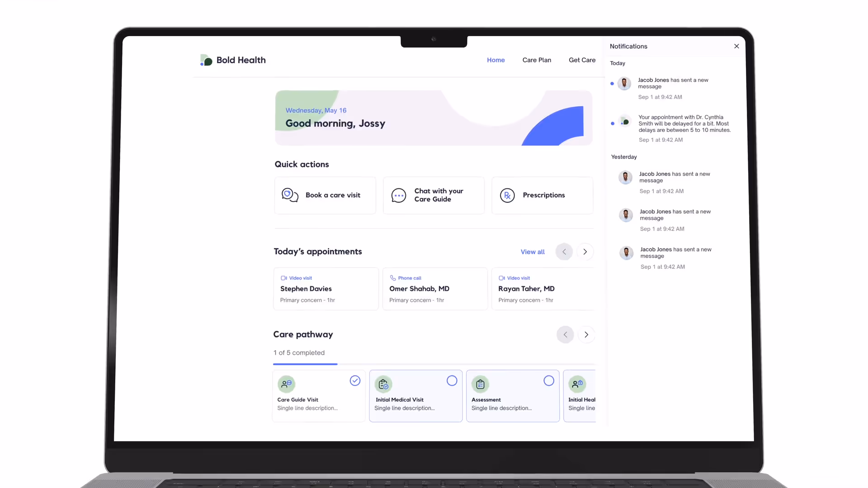
Task: Open the Care Plan tab
Action: coord(537,60)
